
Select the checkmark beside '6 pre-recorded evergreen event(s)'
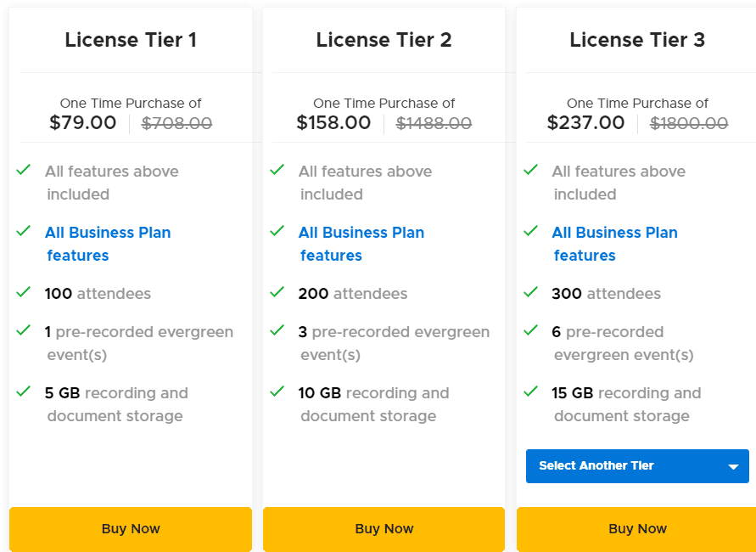coord(531,331)
